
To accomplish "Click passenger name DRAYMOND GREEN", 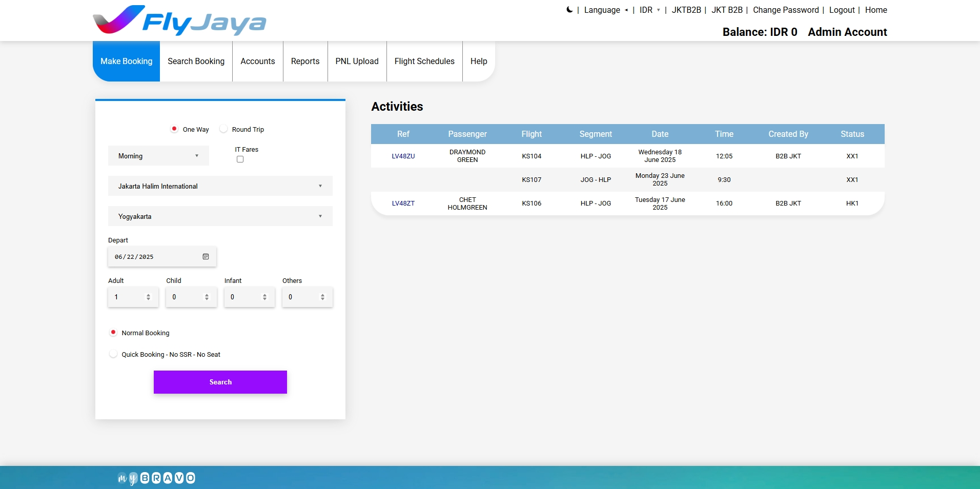I will pos(467,156).
